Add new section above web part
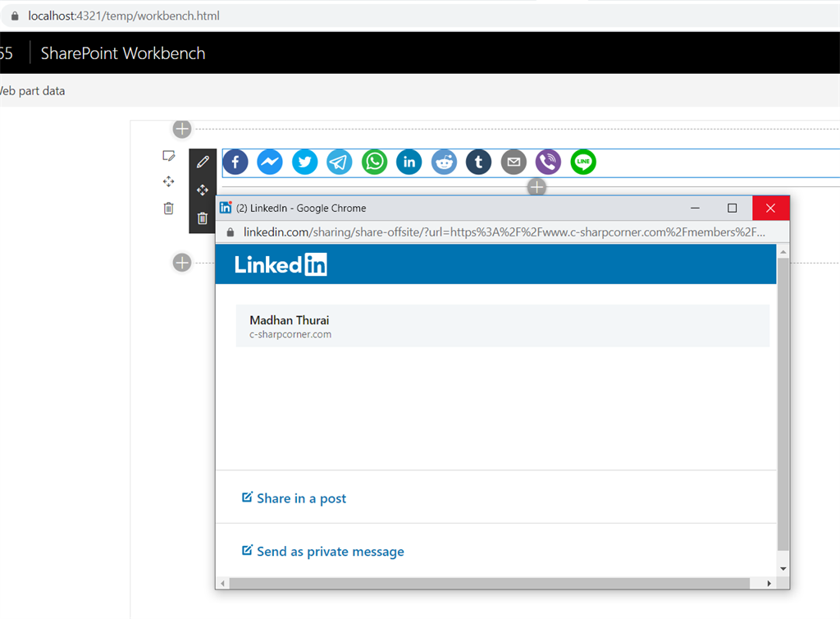The height and width of the screenshot is (619, 840). click(x=182, y=129)
